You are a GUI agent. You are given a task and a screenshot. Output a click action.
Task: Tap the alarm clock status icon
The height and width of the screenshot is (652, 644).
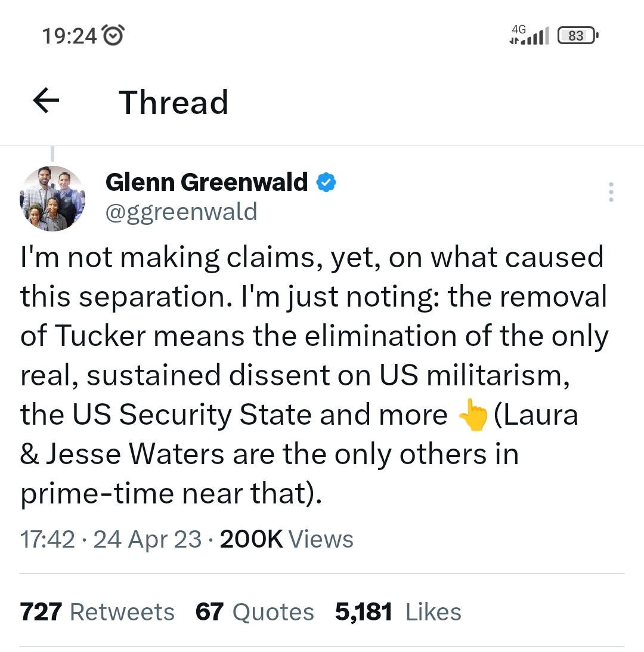113,36
